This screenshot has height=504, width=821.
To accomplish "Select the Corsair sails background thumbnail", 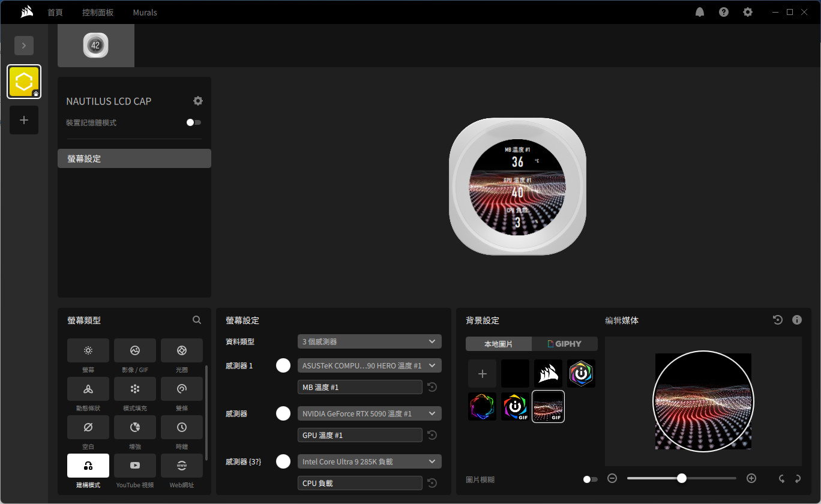I will (x=549, y=374).
